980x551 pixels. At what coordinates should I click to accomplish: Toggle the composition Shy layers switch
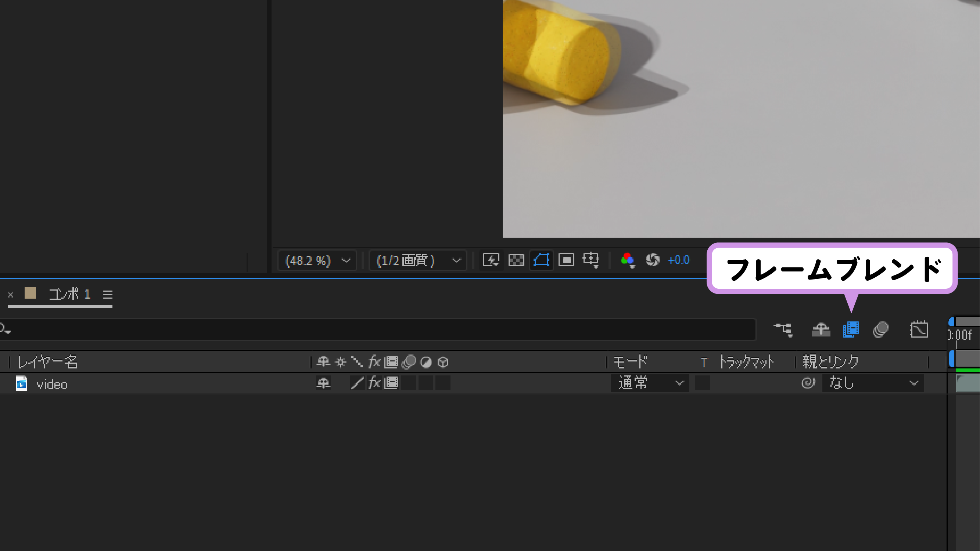click(821, 329)
